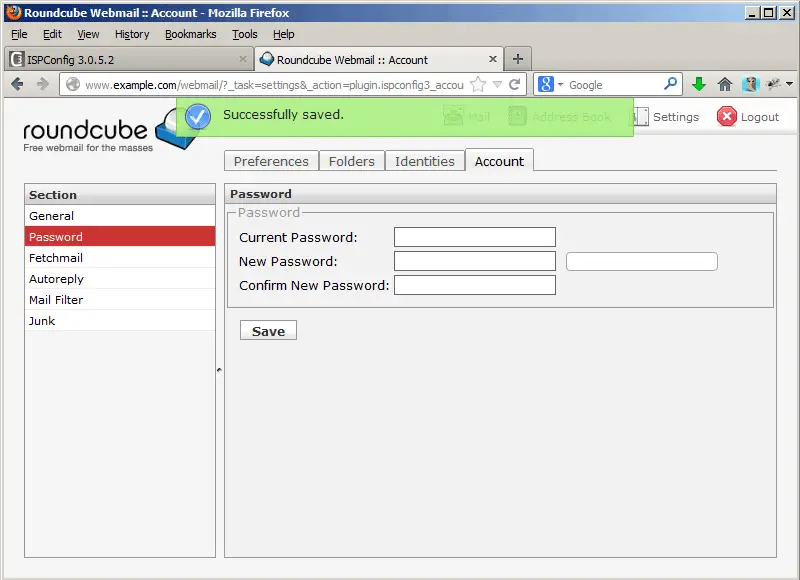
Task: Close the ISPConfig 3.0.5.2 tab
Action: 243,59
